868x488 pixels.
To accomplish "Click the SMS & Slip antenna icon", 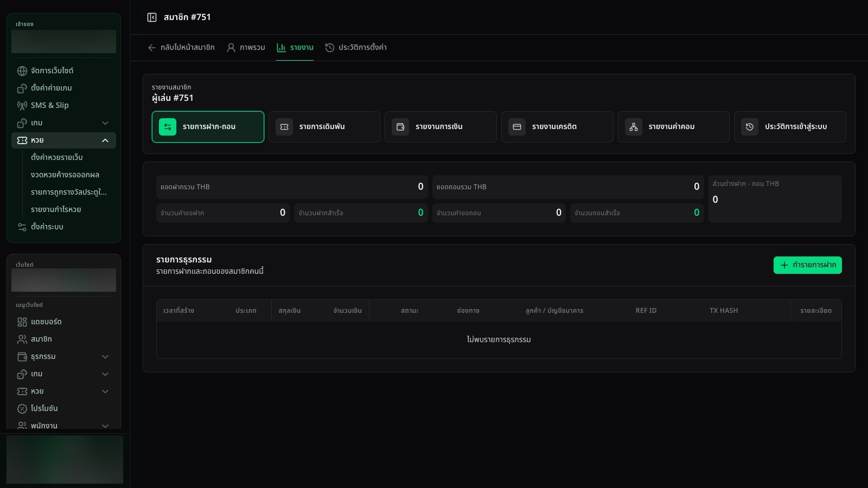I will pyautogui.click(x=22, y=106).
